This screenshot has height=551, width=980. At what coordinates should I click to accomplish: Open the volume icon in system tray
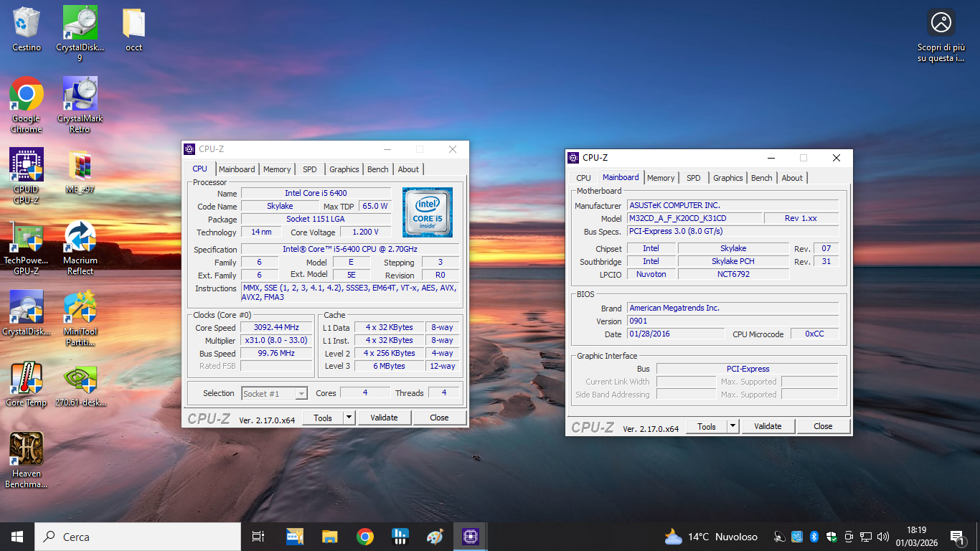pos(883,537)
